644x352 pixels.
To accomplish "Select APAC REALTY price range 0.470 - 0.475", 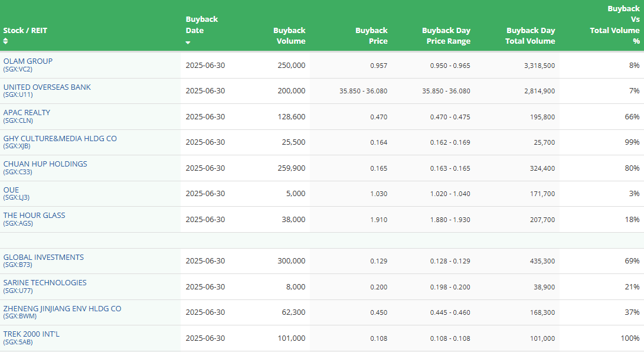I will (450, 117).
